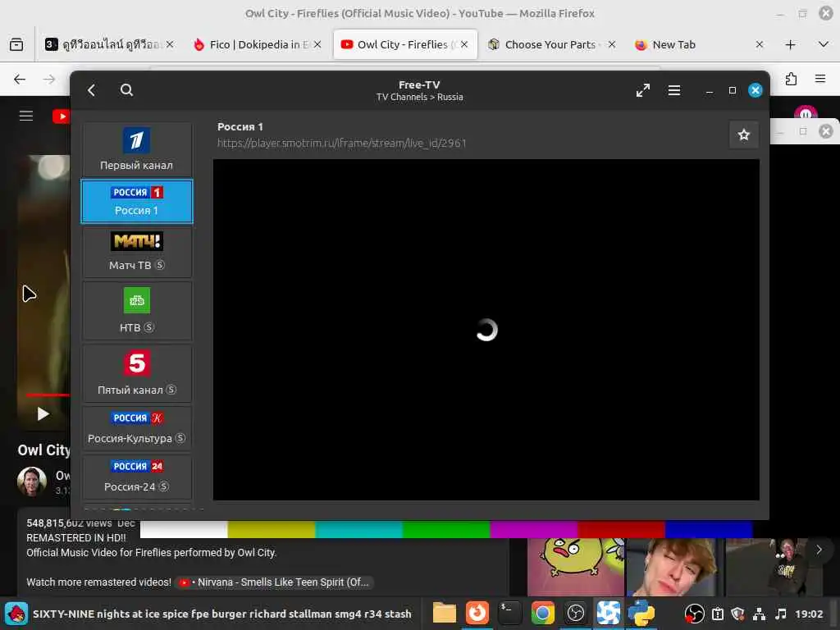Screen dimensions: 840x630
Task: Open the Files folder in taskbar
Action: point(444,614)
